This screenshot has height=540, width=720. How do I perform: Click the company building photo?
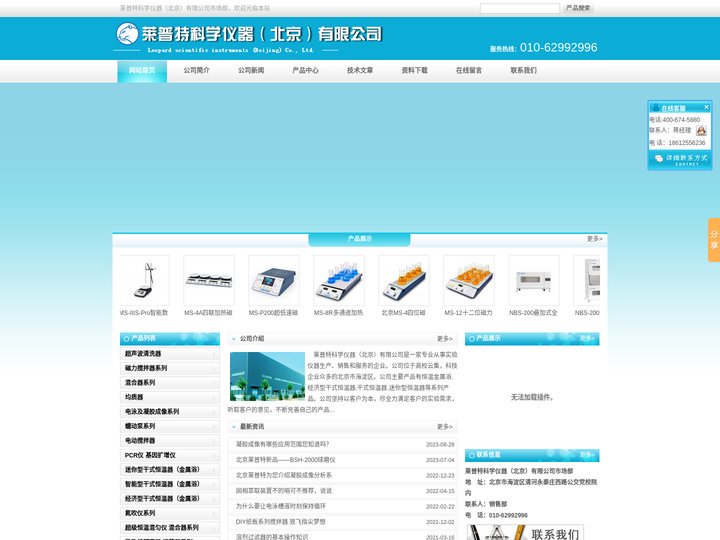267,376
